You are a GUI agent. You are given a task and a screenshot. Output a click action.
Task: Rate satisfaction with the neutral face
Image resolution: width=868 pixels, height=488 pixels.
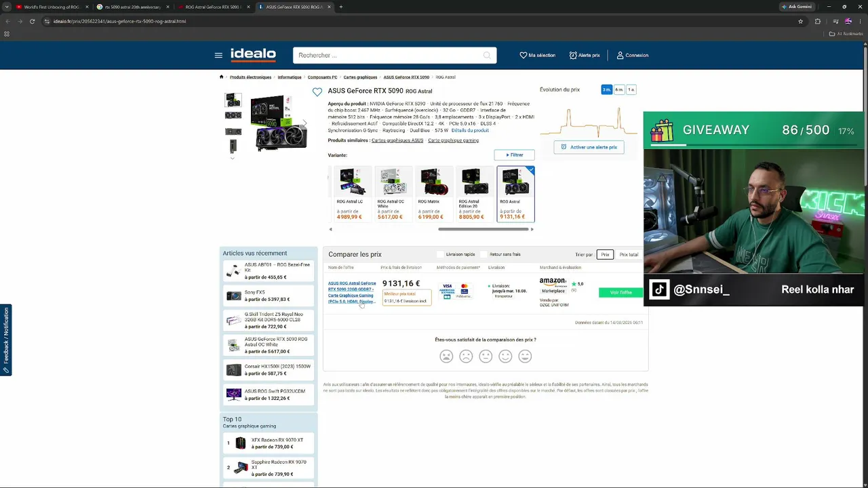point(486,356)
